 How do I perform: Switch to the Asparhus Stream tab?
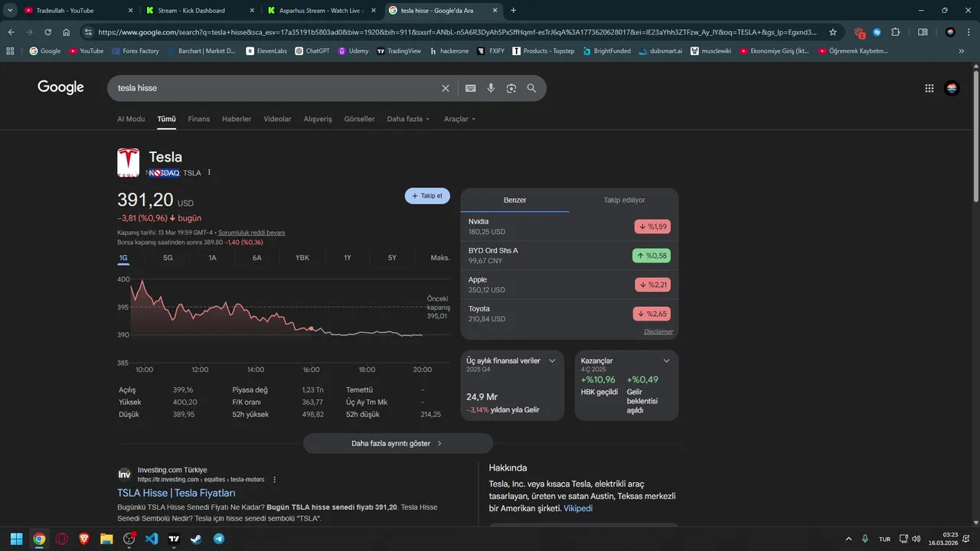point(320,11)
